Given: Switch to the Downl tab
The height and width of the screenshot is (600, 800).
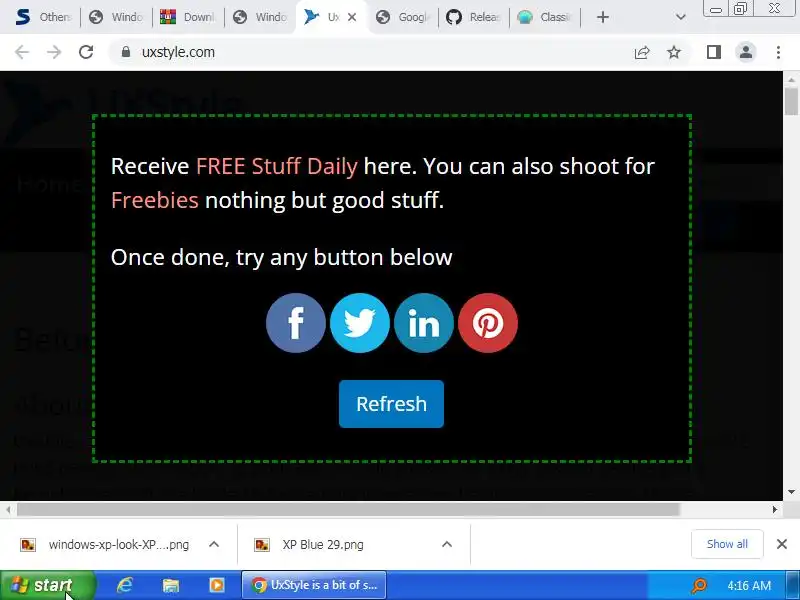Looking at the screenshot, I should (x=187, y=17).
